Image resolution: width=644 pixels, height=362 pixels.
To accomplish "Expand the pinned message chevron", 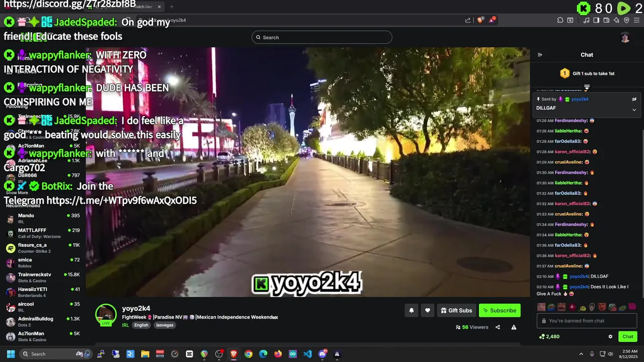I will click(634, 110).
